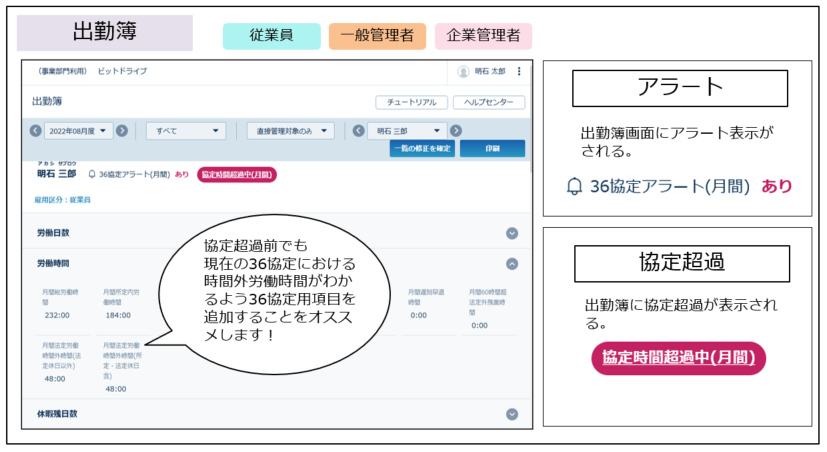Select the 企業管理者 role tab
Image resolution: width=827 pixels, height=452 pixels.
pos(483,36)
